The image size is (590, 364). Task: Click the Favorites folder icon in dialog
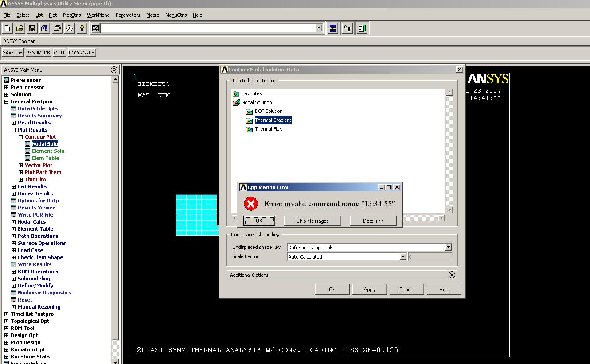pyautogui.click(x=236, y=94)
